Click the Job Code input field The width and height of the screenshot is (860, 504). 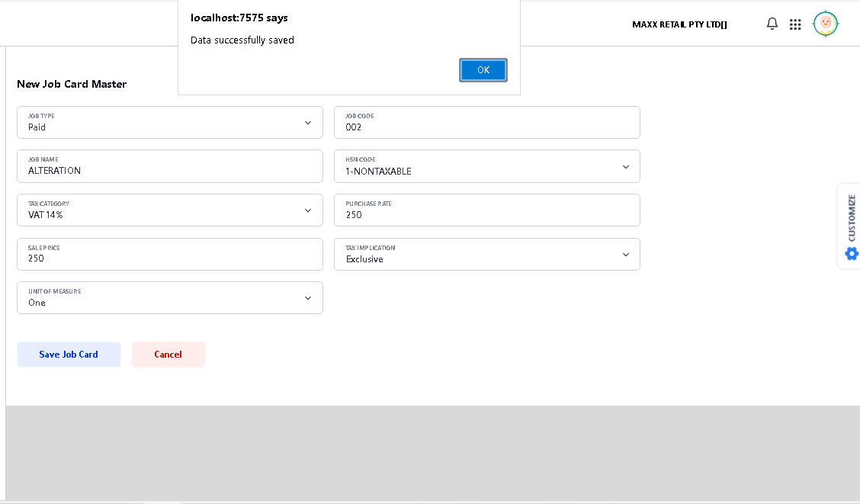(486, 123)
